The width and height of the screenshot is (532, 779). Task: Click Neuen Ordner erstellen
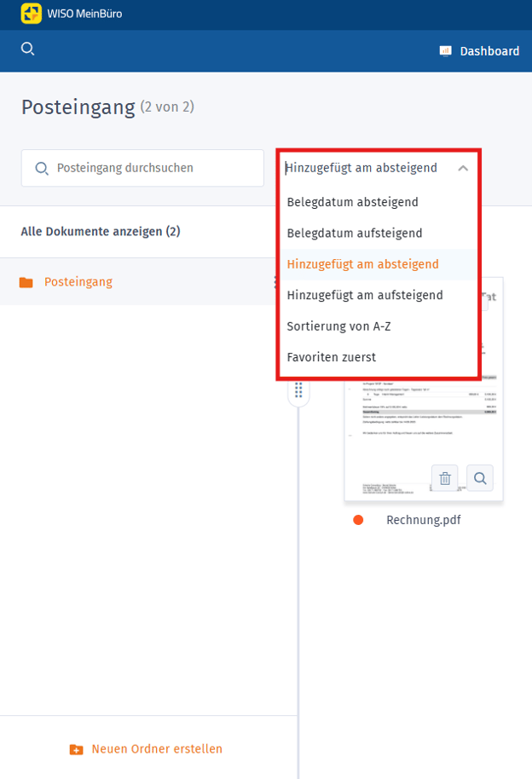(157, 749)
